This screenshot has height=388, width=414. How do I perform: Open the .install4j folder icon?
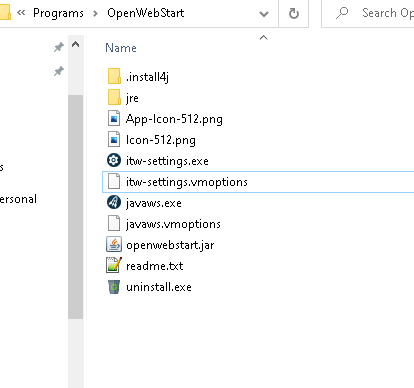(114, 76)
